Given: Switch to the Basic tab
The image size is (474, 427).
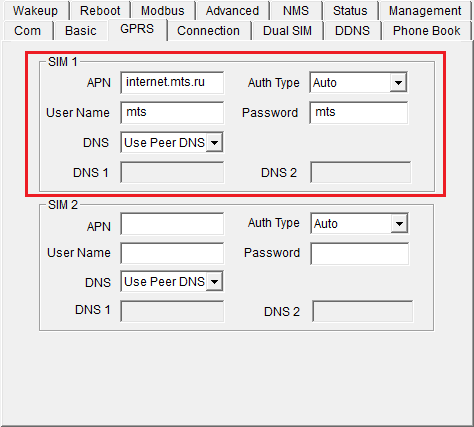Looking at the screenshot, I should [x=81, y=31].
